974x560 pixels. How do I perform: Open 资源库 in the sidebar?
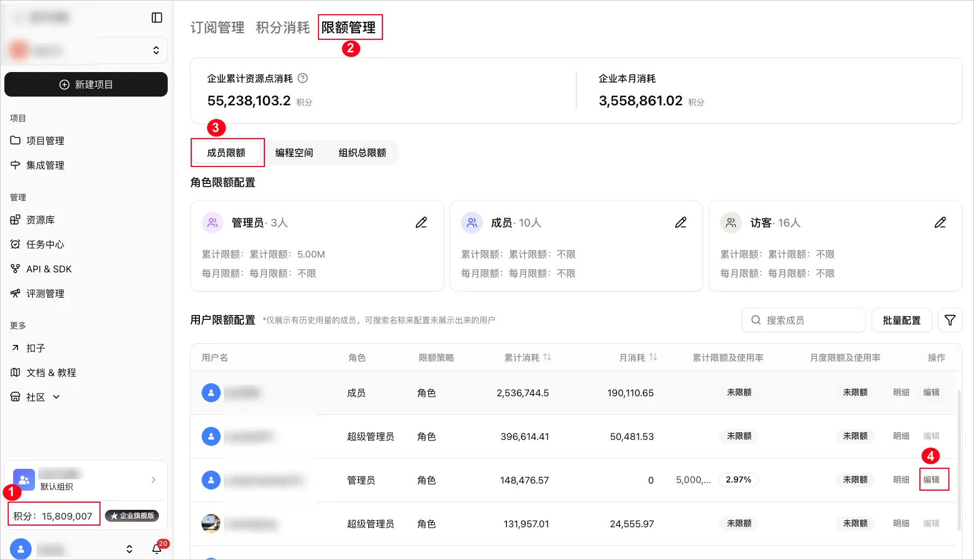point(40,220)
